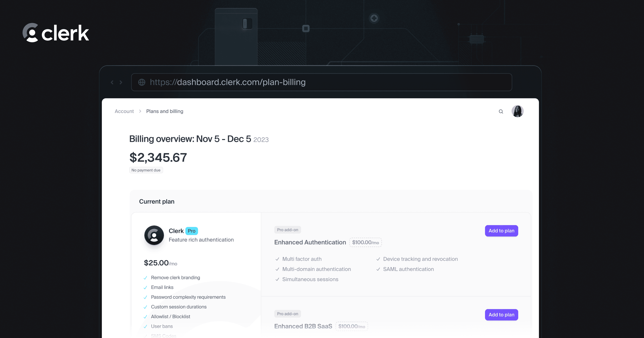Click the globe icon in address bar
644x338 pixels.
(142, 82)
